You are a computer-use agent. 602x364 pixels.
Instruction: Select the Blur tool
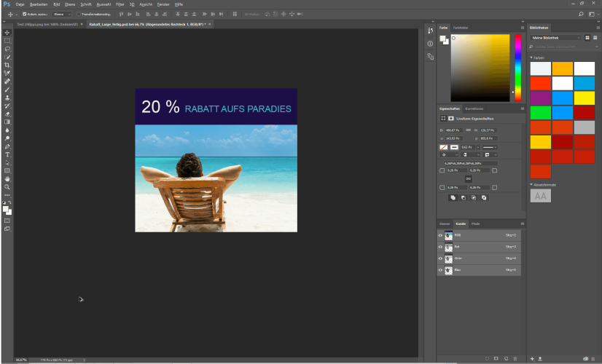coord(7,130)
